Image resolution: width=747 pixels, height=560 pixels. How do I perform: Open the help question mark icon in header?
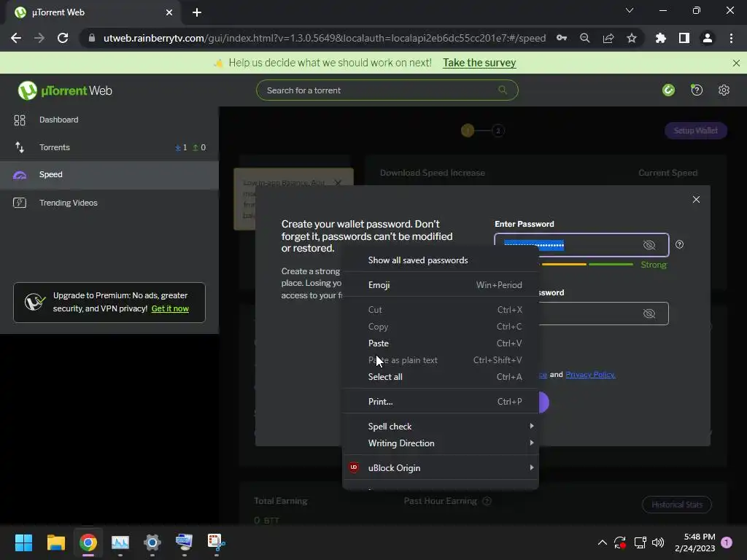[697, 90]
